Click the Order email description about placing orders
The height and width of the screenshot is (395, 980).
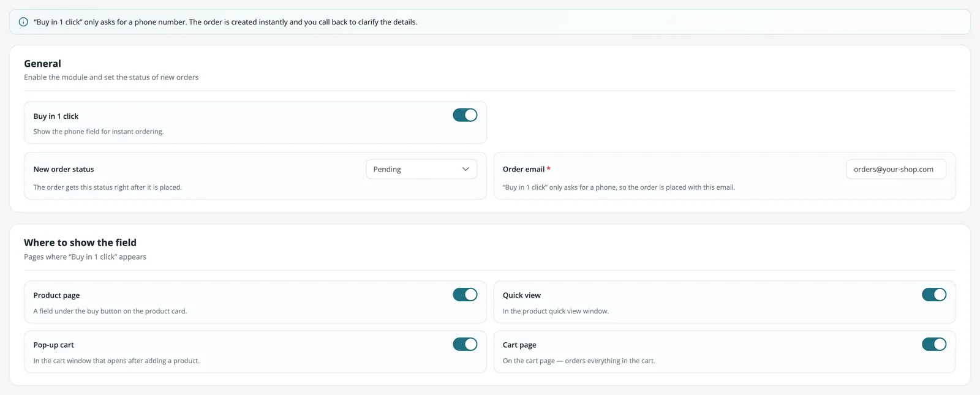(x=619, y=187)
